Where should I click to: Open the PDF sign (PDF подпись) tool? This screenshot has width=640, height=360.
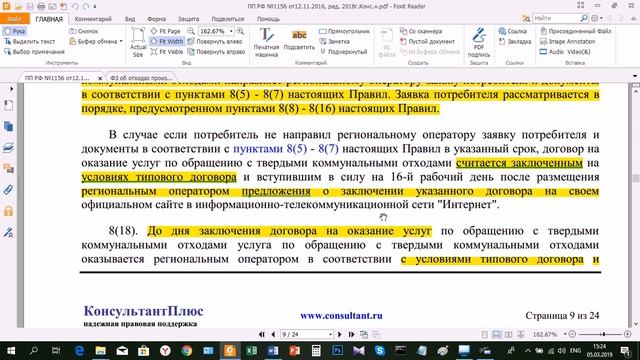(479, 42)
